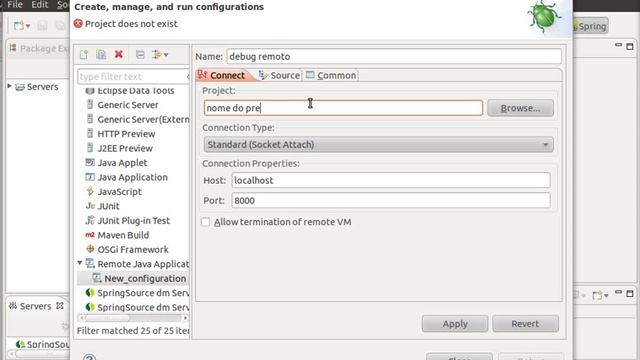Collapse Remote Java Application tree node
The width and height of the screenshot is (640, 360).
click(x=80, y=263)
